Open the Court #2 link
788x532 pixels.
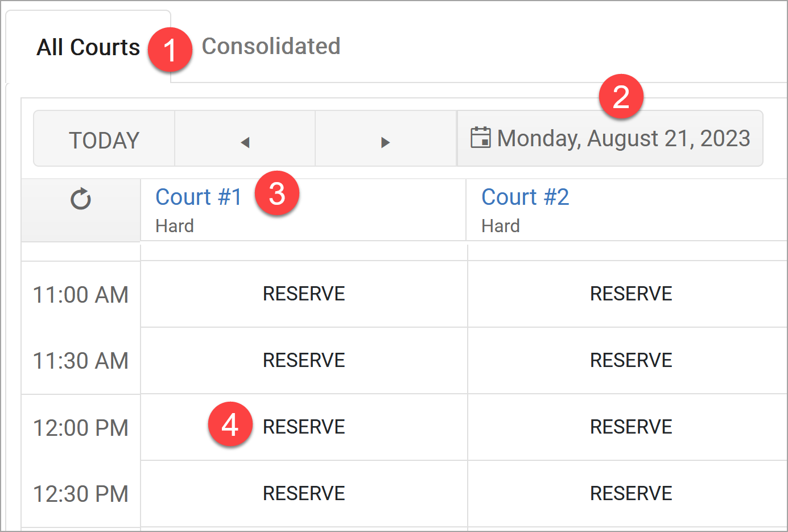(525, 197)
